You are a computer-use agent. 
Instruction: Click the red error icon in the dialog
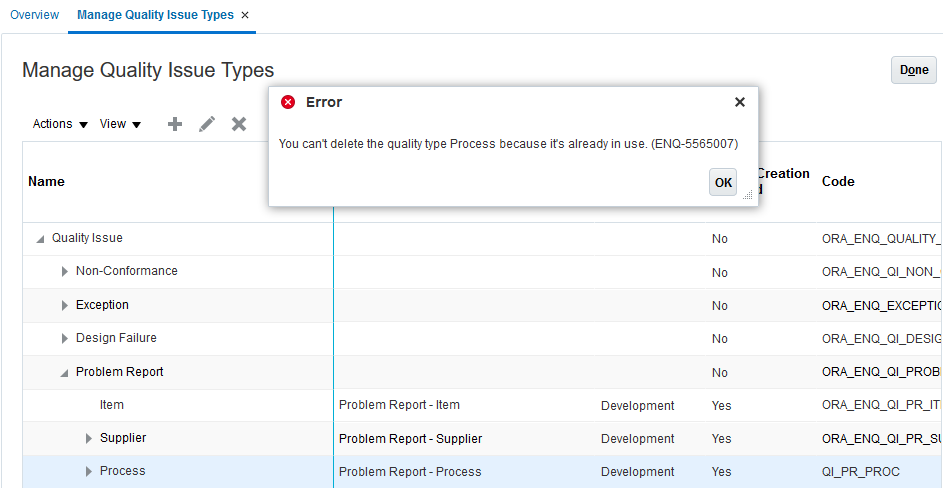pos(288,102)
